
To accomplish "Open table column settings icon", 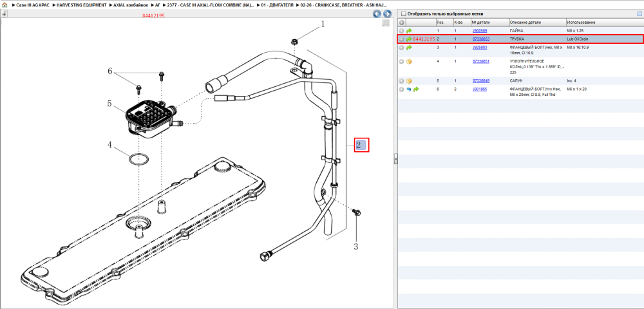I will 639,14.
